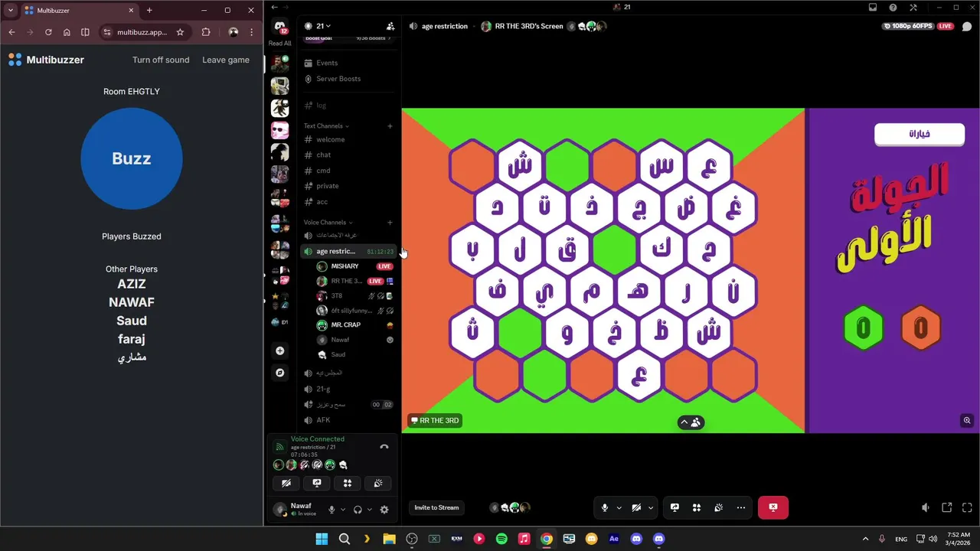Reload the Multibuzzer page in Chrome

point(48,32)
